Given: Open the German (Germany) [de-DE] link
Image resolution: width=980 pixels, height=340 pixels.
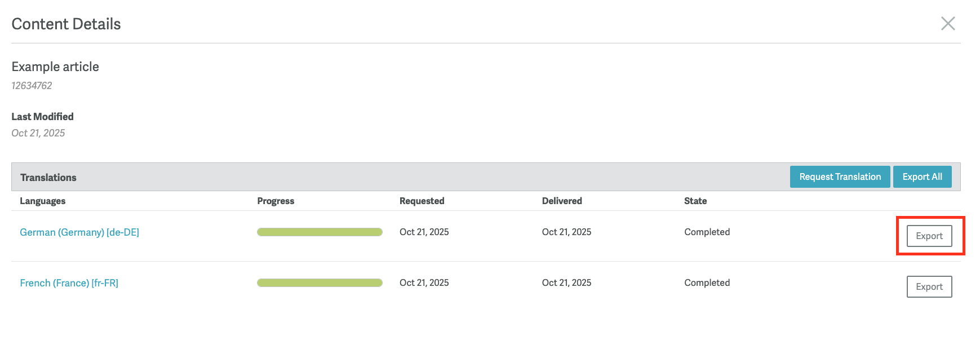Looking at the screenshot, I should [x=79, y=232].
